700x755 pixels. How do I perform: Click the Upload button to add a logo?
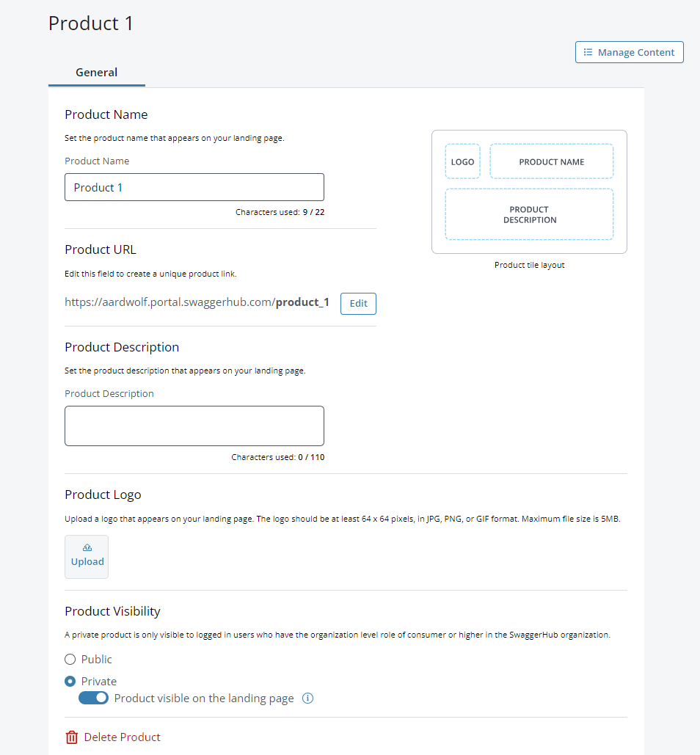(x=87, y=556)
